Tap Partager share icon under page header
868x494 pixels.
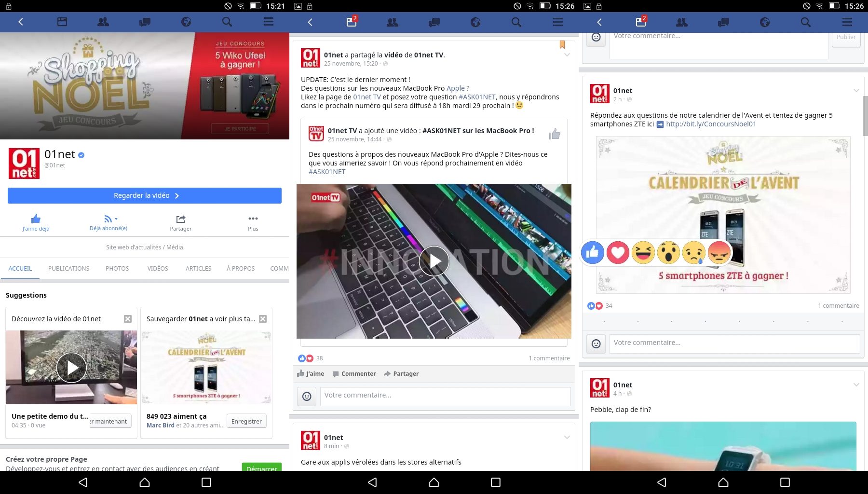pos(181,223)
